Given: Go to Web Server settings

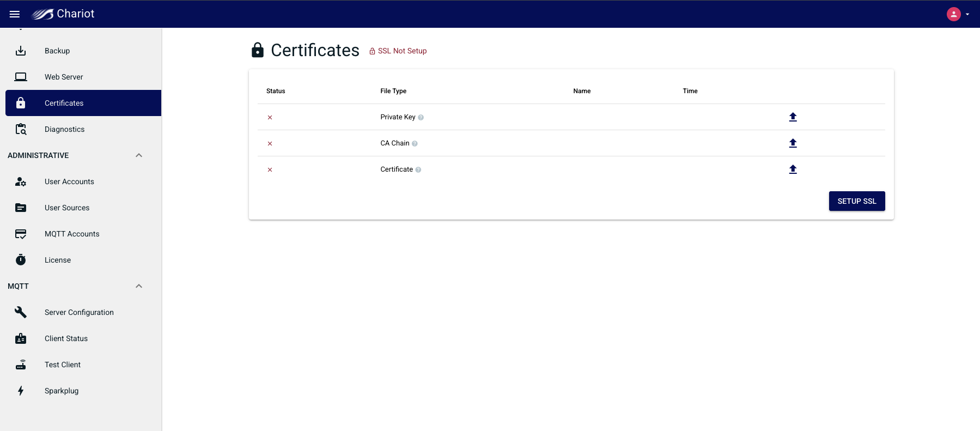Looking at the screenshot, I should (64, 77).
